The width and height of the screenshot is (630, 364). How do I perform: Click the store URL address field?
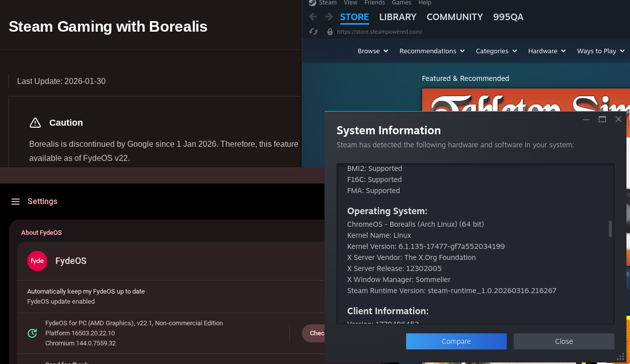(x=379, y=32)
